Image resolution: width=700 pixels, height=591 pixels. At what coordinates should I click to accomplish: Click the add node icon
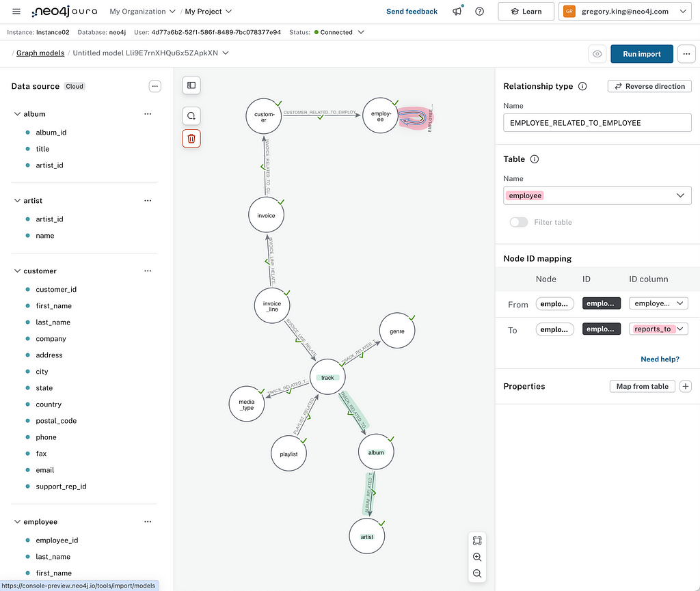coord(191,116)
